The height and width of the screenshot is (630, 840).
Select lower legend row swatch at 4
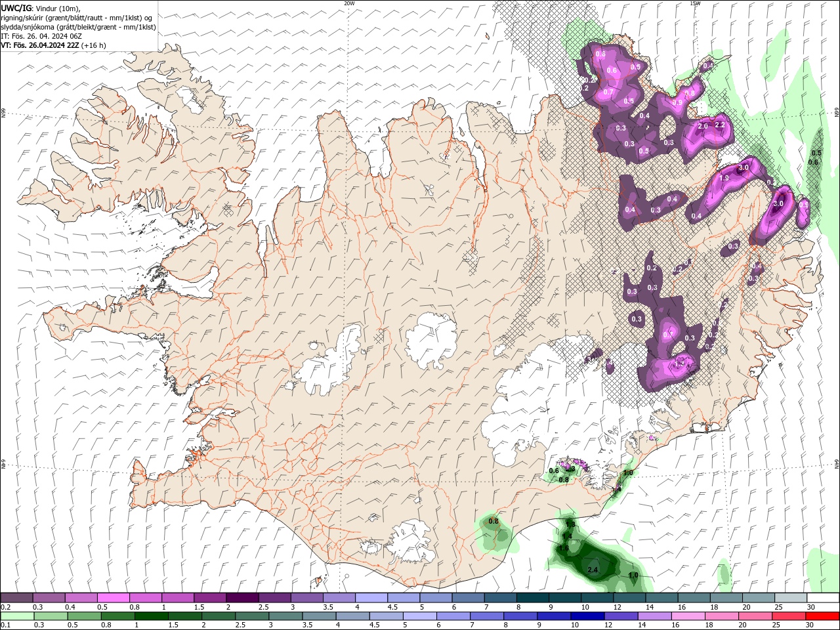[352, 616]
